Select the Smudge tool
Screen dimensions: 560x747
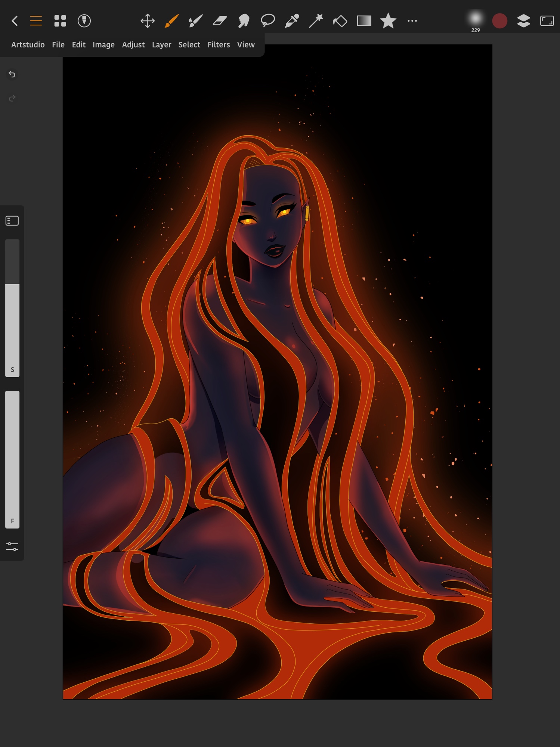[244, 21]
